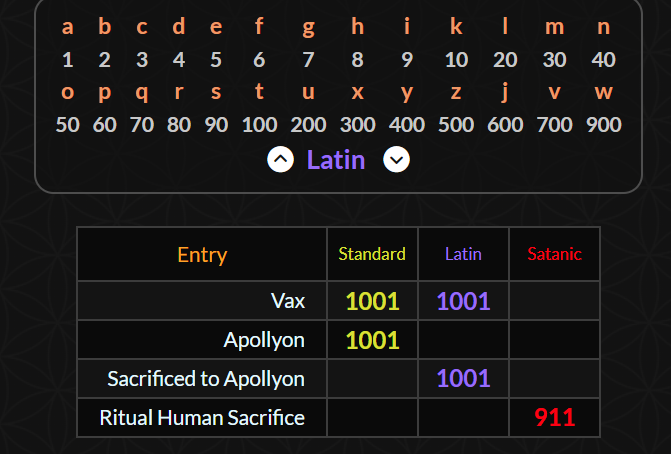The image size is (671, 454).
Task: Click letter w in cipher chart
Action: pos(603,92)
